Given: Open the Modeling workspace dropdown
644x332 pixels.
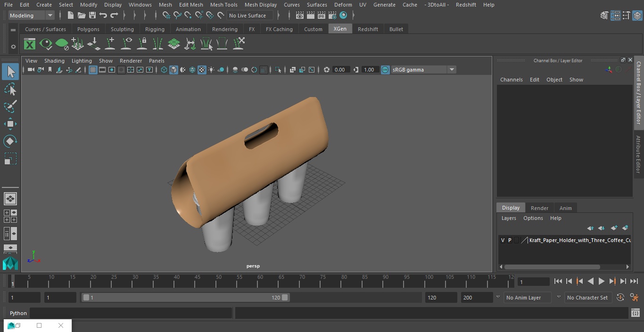Looking at the screenshot, I should [x=31, y=16].
